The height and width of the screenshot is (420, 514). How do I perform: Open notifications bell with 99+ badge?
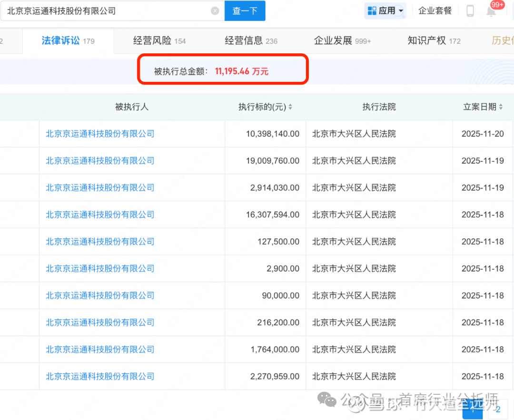pos(491,11)
